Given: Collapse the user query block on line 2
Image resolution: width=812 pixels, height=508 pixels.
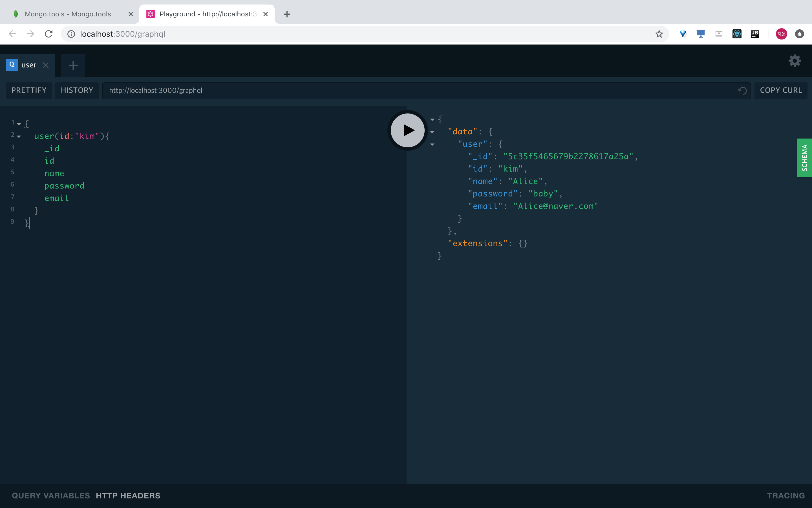Looking at the screenshot, I should click(19, 137).
